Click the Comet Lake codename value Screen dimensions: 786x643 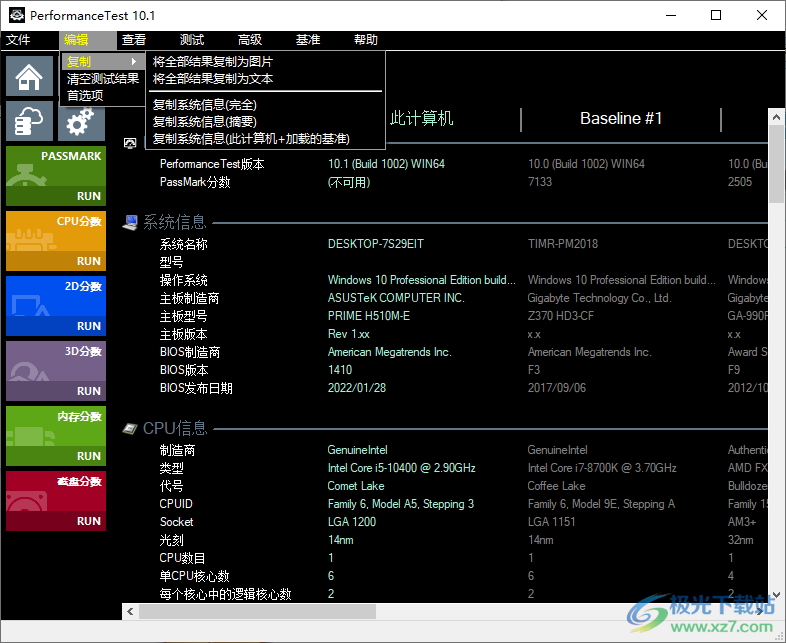point(356,486)
